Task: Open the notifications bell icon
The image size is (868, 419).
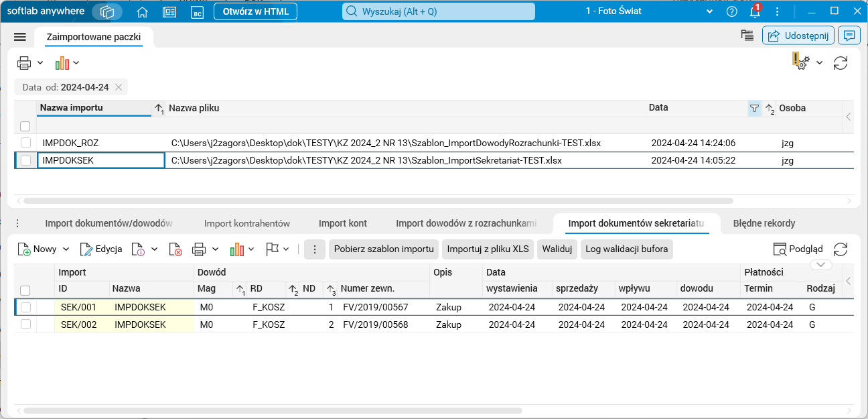Action: [755, 11]
